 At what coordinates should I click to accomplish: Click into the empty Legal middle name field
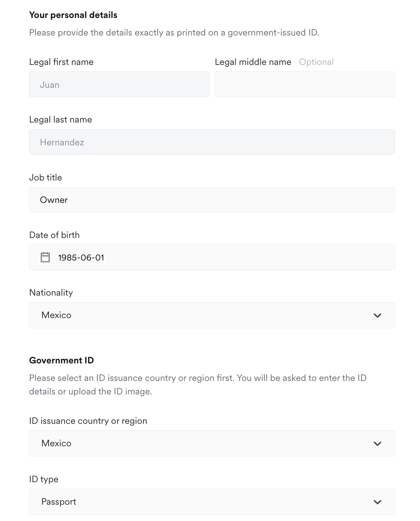click(x=304, y=85)
